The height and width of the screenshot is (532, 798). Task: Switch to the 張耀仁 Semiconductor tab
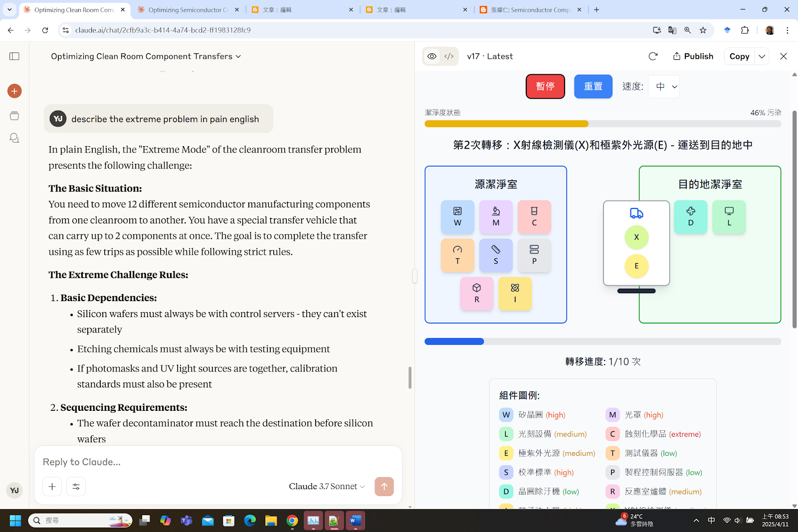click(x=530, y=9)
